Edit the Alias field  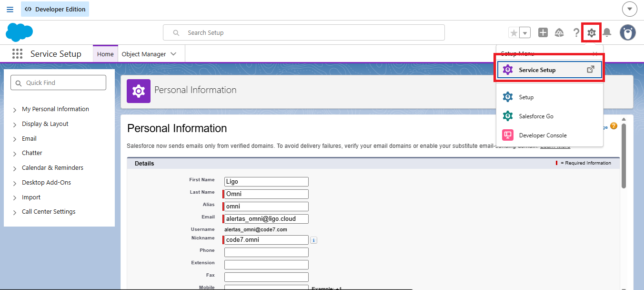pyautogui.click(x=266, y=207)
